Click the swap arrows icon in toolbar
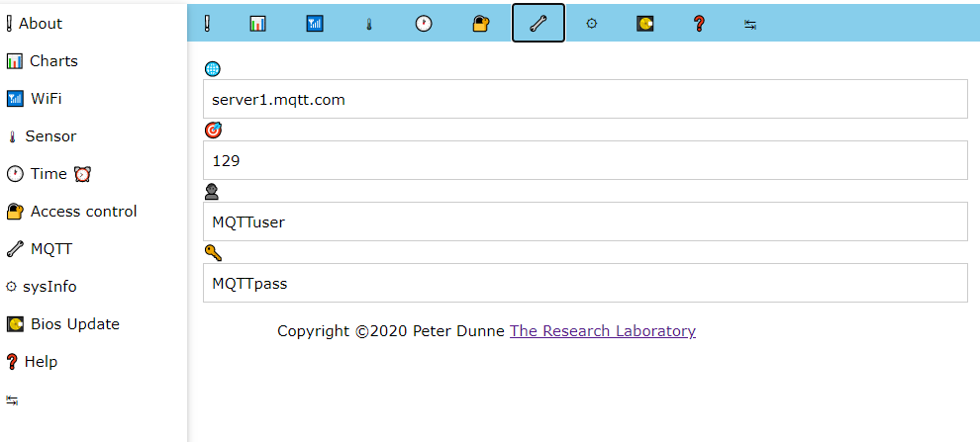 click(x=750, y=25)
